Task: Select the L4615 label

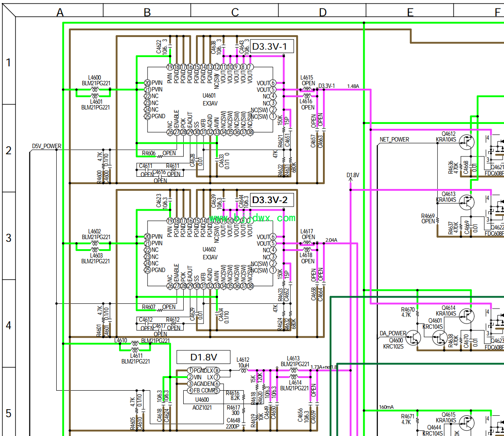Action: 307,78
